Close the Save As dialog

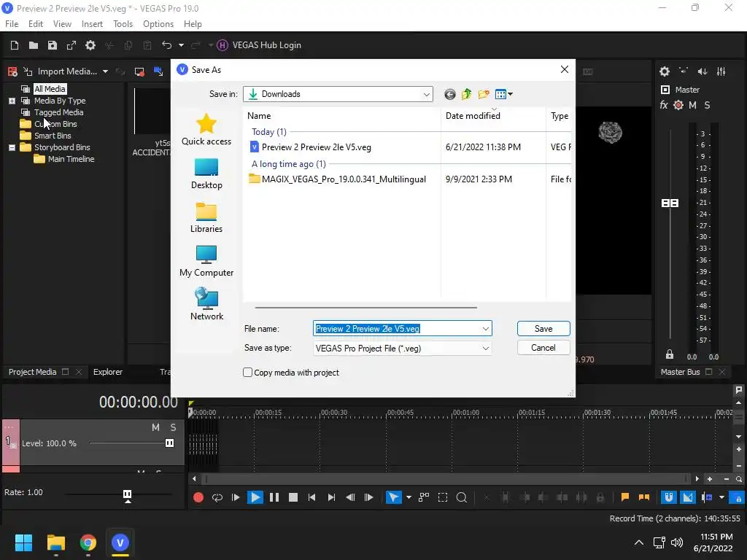[x=565, y=69]
